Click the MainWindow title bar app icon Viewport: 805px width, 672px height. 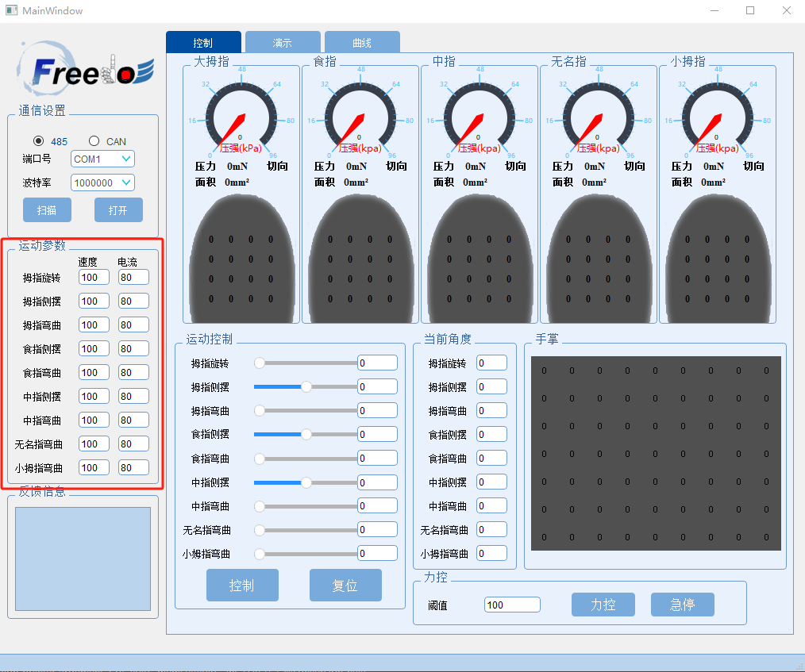point(11,10)
